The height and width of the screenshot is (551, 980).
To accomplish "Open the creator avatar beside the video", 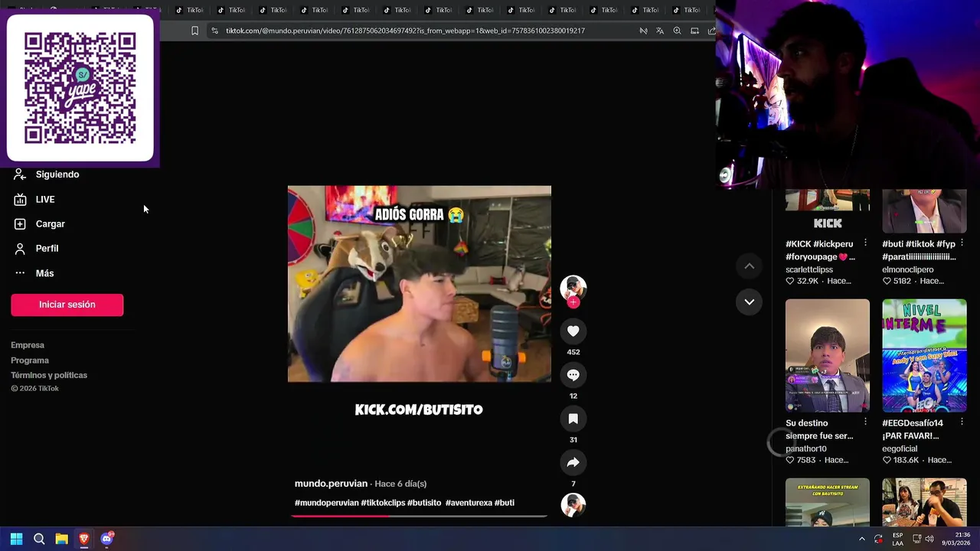I will (x=573, y=288).
